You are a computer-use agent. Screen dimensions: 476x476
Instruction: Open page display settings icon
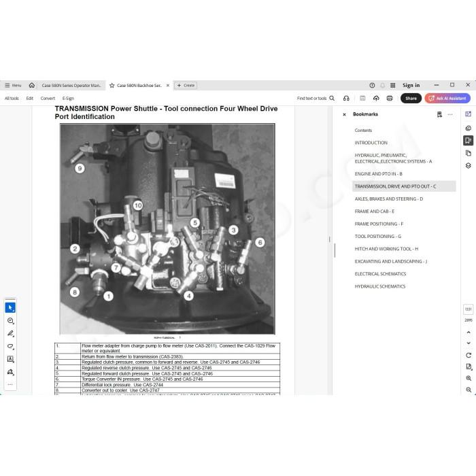point(469,367)
